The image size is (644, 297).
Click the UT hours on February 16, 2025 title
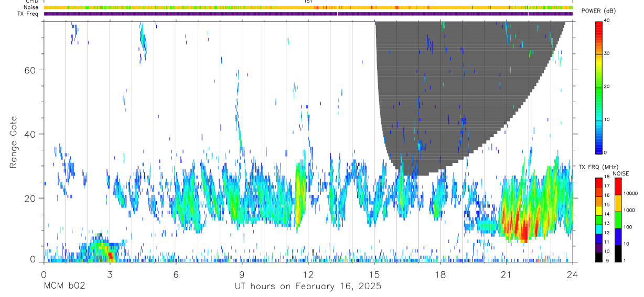click(308, 287)
